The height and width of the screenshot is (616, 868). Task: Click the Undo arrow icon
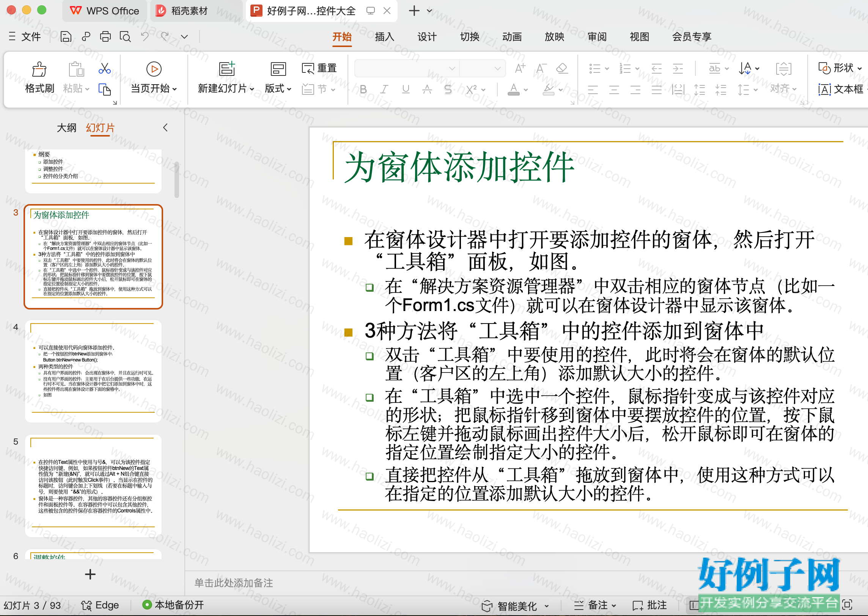point(145,36)
